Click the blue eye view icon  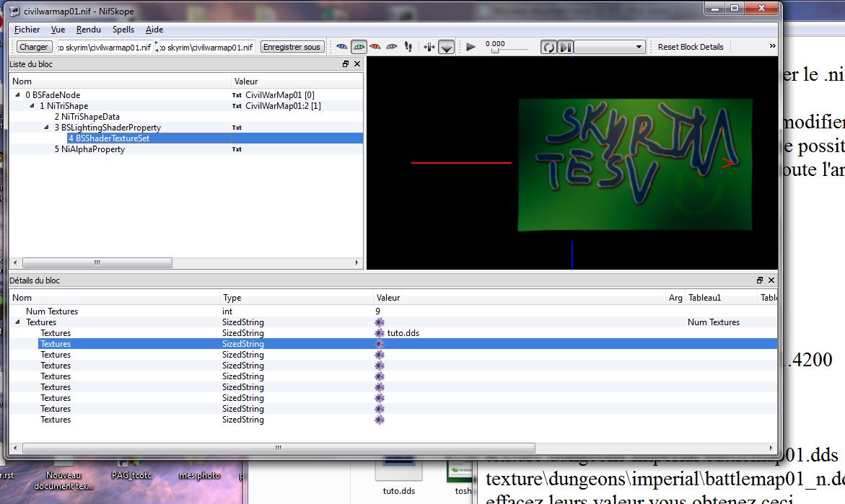click(x=343, y=47)
